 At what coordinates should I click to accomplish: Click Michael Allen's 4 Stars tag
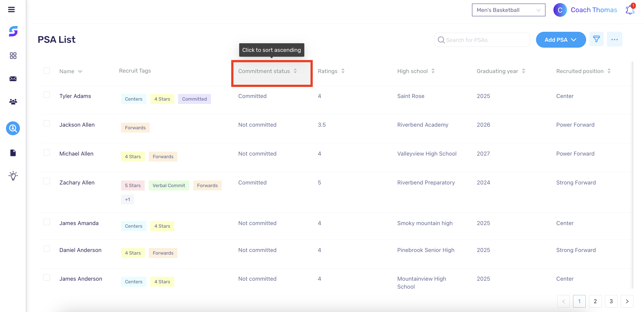pyautogui.click(x=133, y=157)
